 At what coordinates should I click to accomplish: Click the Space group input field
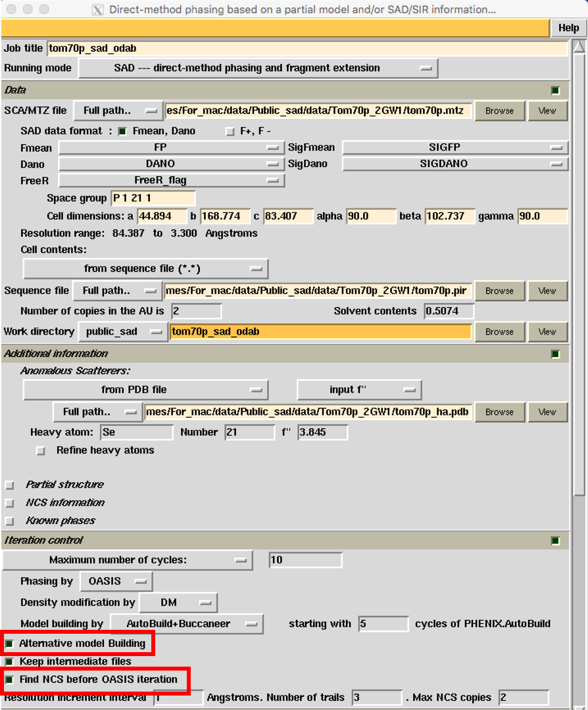[153, 199]
